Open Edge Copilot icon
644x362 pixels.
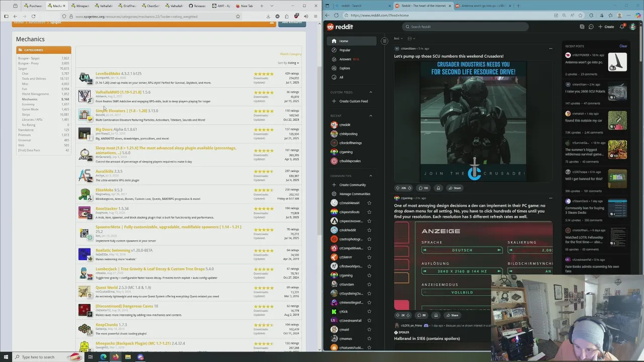pyautogui.click(x=639, y=16)
